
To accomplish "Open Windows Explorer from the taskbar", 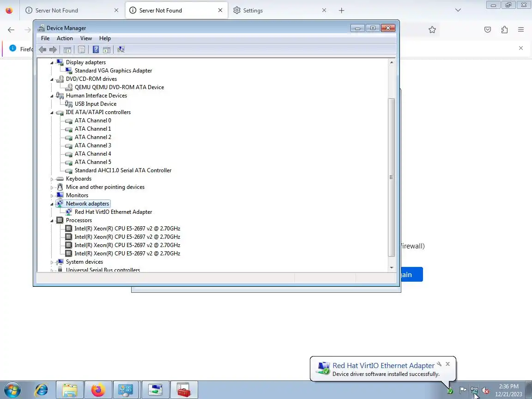I will pos(70,390).
